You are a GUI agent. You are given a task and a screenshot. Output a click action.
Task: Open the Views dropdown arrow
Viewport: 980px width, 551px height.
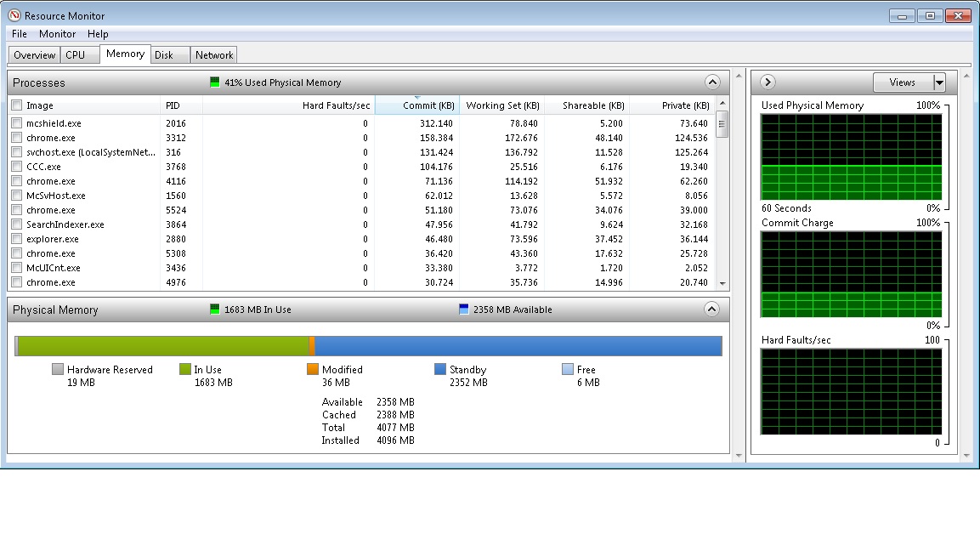(939, 82)
